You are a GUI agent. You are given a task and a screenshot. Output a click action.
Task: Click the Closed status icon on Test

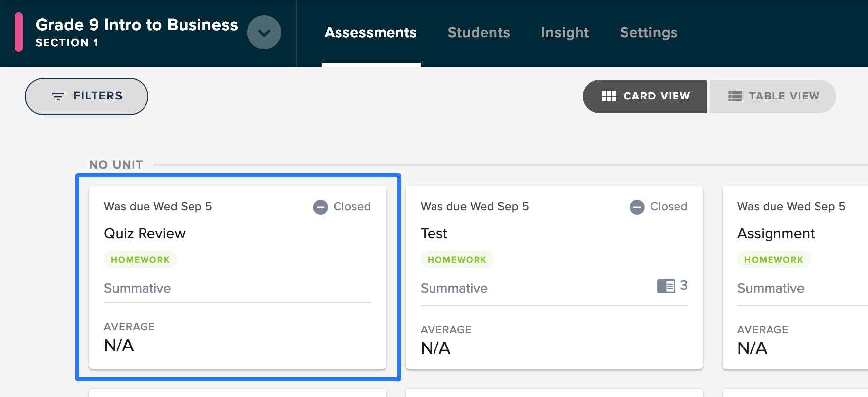(x=637, y=207)
